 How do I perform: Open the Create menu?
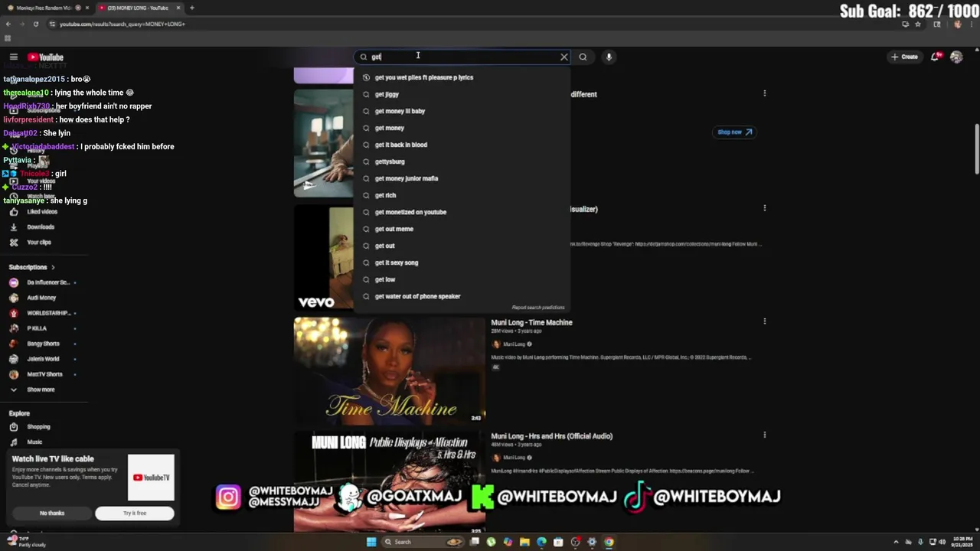(904, 57)
